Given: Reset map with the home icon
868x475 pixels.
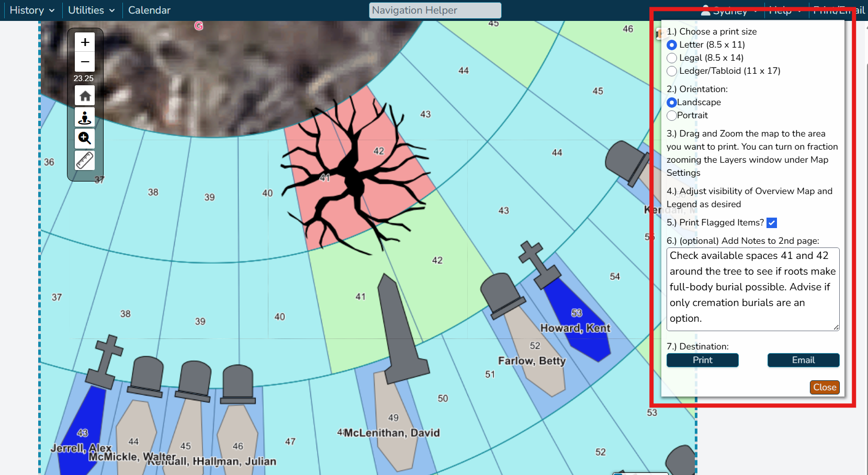Looking at the screenshot, I should click(x=85, y=96).
